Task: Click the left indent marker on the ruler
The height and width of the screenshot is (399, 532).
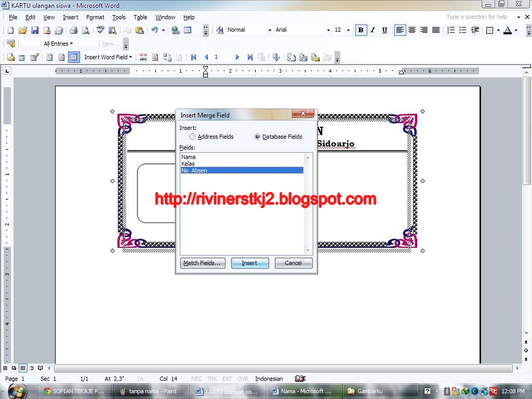Action: (x=205, y=75)
